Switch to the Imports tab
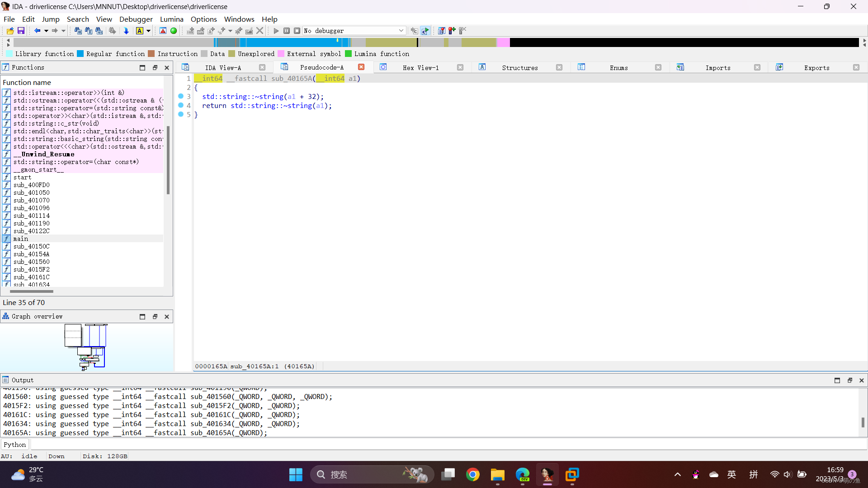The image size is (868, 488). 717,68
